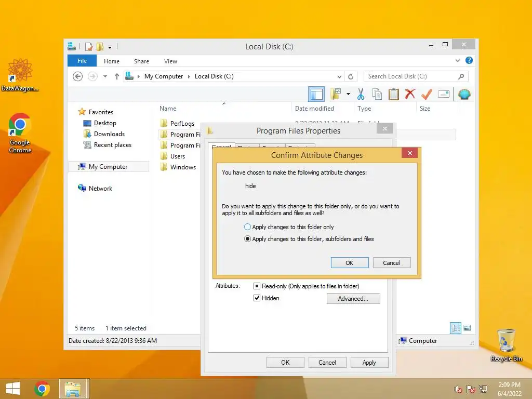This screenshot has width=532, height=399.
Task: Open the Windows Start button
Action: 13,389
